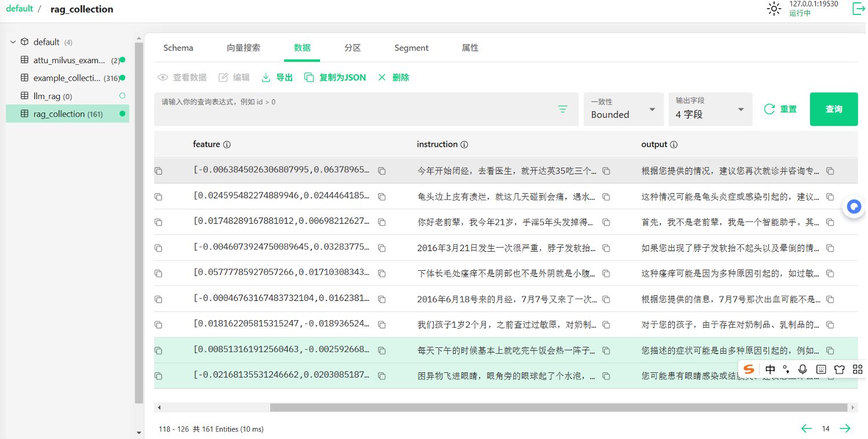
Task: Click the green query button
Action: pyautogui.click(x=833, y=109)
